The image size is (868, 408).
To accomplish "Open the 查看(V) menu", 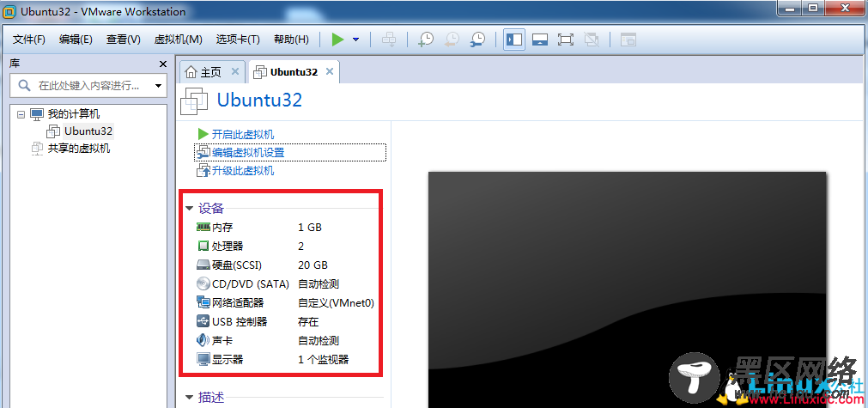I will pos(124,40).
